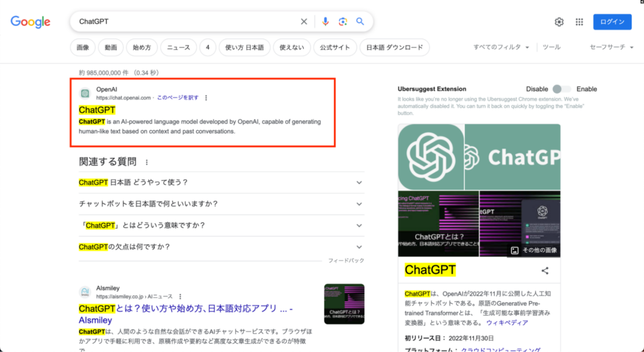The height and width of the screenshot is (352, 644).
Task: Expand question ChatGPT 日本語 どうやって使う？
Action: tap(221, 183)
